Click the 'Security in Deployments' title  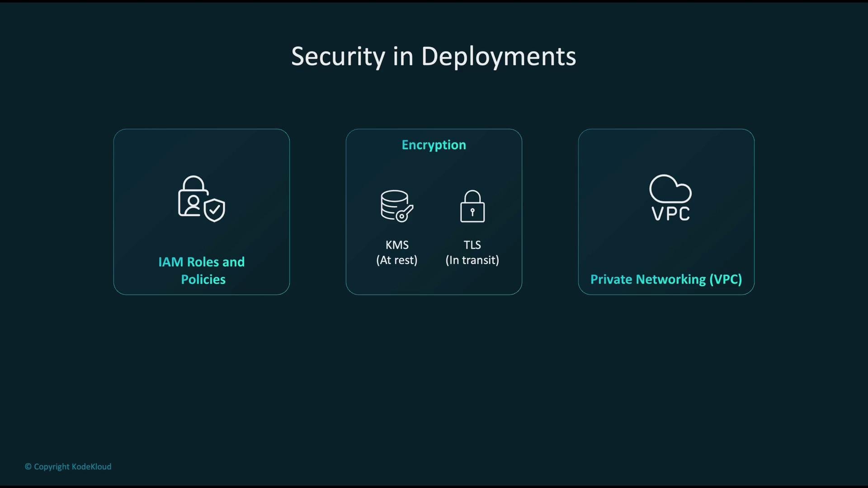click(x=434, y=56)
